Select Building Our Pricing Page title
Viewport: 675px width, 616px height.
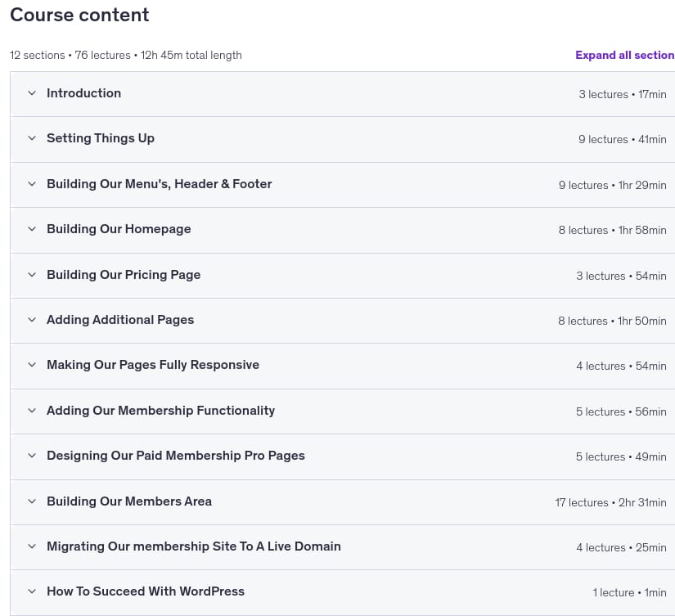pyautogui.click(x=124, y=275)
